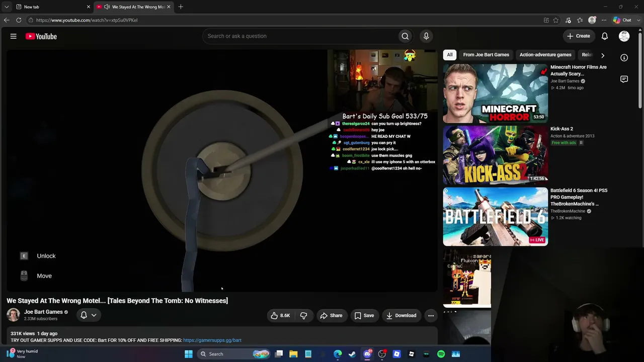Click the YouTube search magnifier button
Viewport: 644px width, 362px height.
405,36
